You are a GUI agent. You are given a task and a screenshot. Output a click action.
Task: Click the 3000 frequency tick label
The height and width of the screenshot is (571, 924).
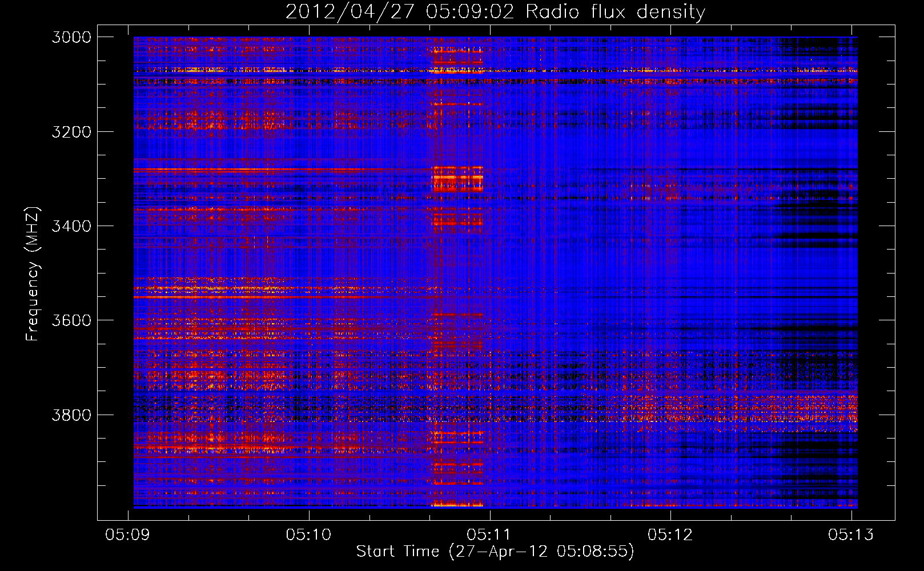point(71,37)
